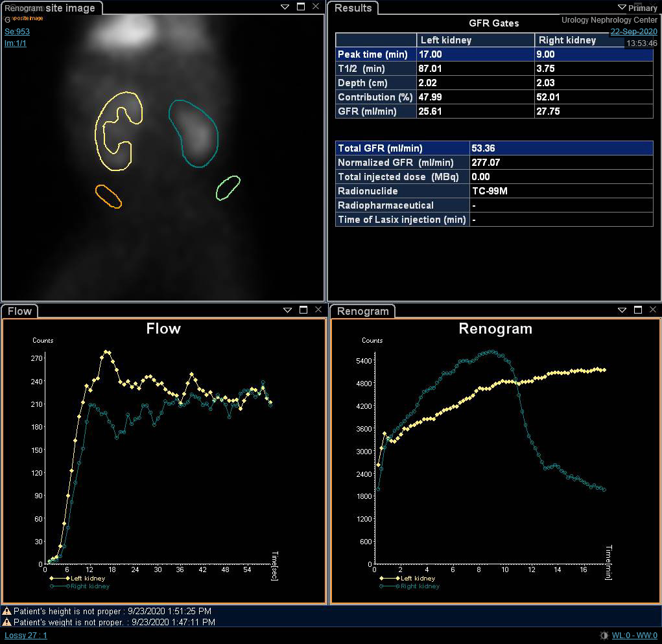Click the warning icon beside the height message
662x644 pixels.
(x=6, y=611)
